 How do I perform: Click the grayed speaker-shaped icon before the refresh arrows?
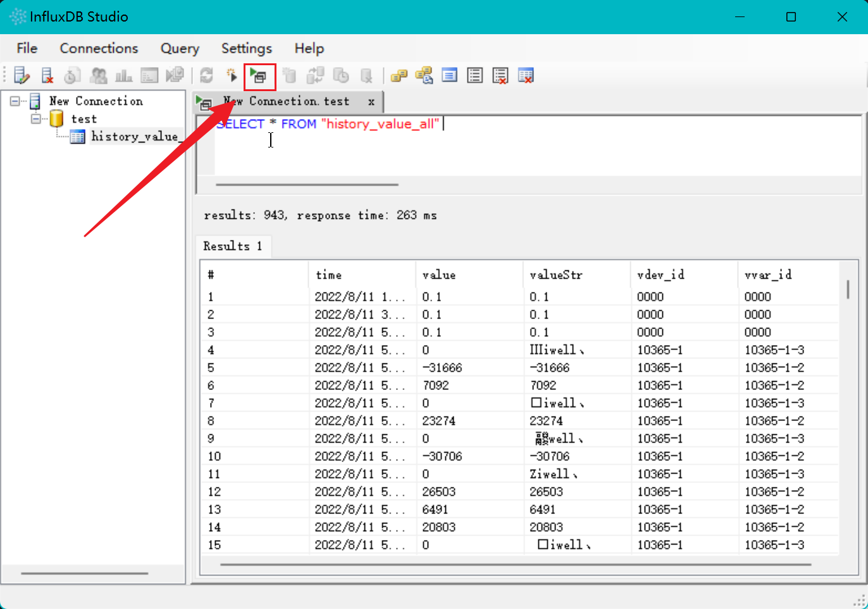[175, 75]
